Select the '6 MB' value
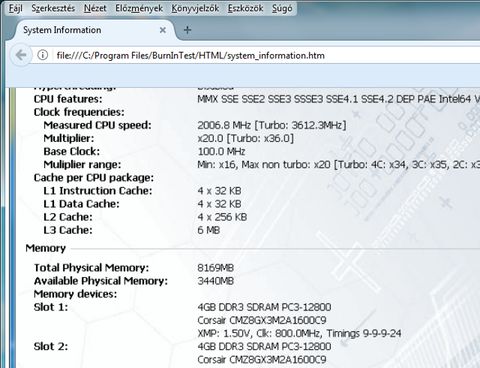 (209, 230)
